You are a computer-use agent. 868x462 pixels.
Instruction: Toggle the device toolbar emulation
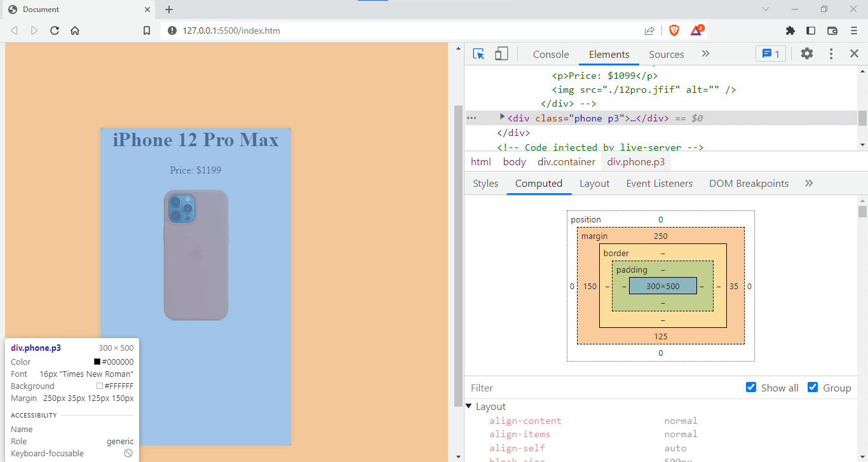coord(501,54)
